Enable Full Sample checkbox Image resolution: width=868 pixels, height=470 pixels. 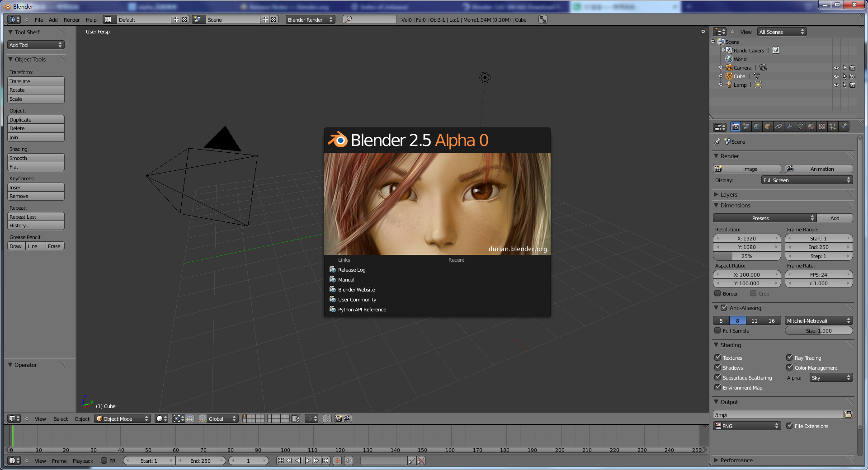717,330
